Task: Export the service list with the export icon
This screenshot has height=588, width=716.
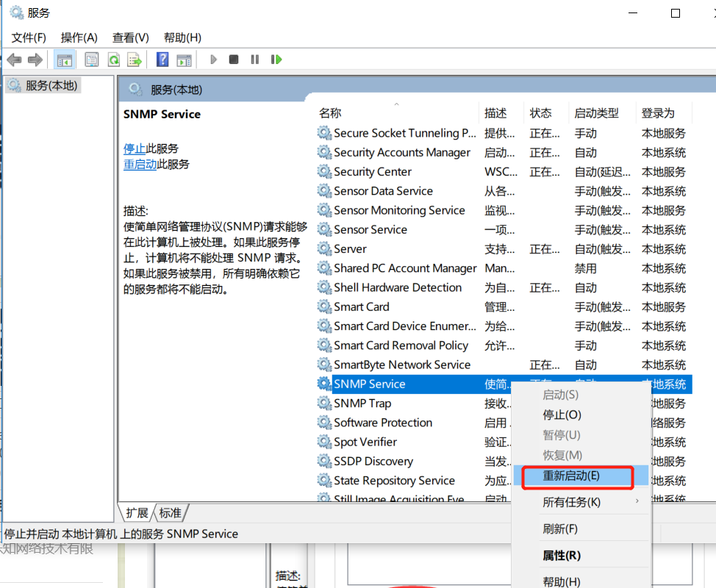Action: tap(136, 59)
